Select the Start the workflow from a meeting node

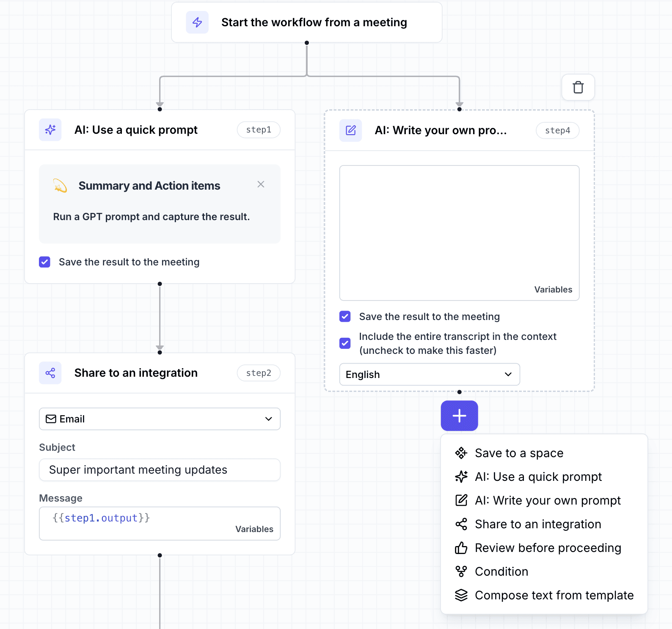click(307, 22)
